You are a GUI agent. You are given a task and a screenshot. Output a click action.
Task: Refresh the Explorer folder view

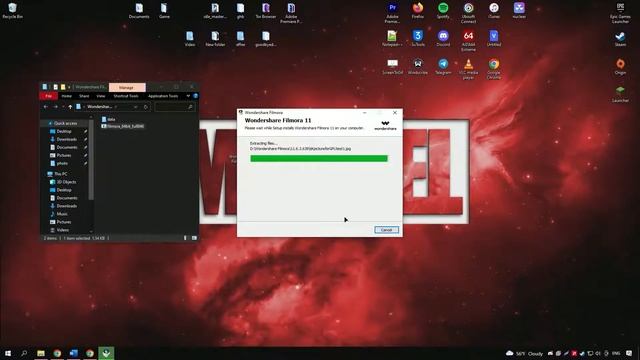146,107
